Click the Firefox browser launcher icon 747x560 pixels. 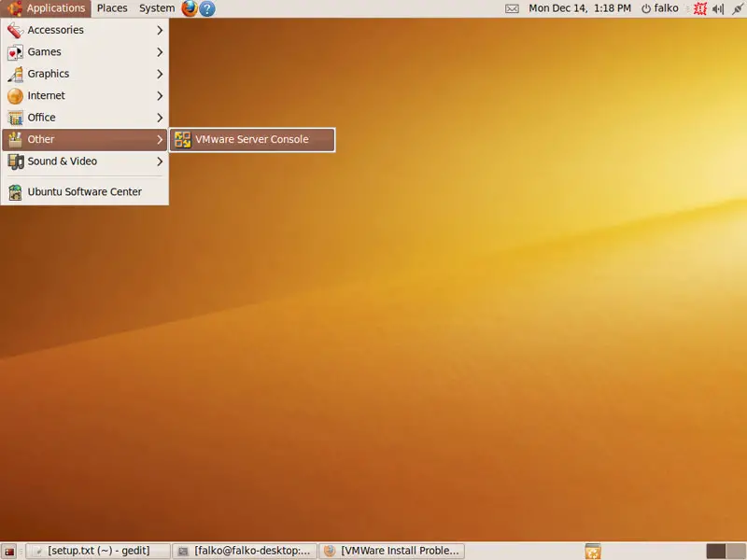click(190, 8)
